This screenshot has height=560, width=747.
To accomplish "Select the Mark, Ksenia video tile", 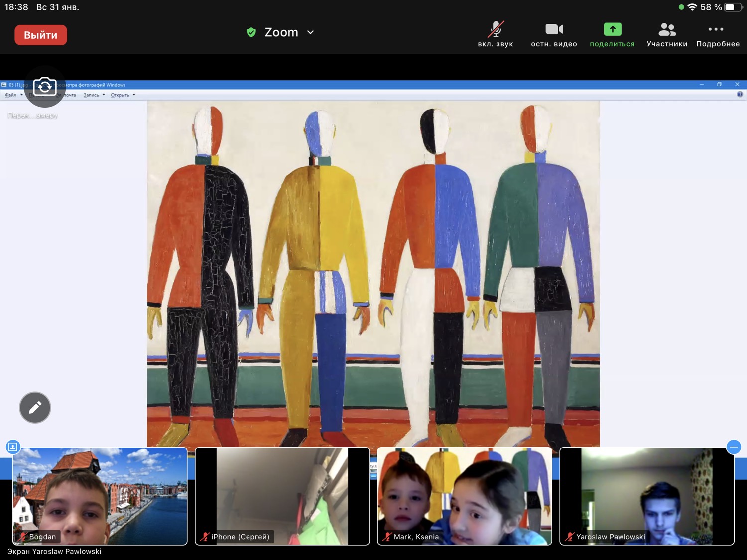I will 464,496.
